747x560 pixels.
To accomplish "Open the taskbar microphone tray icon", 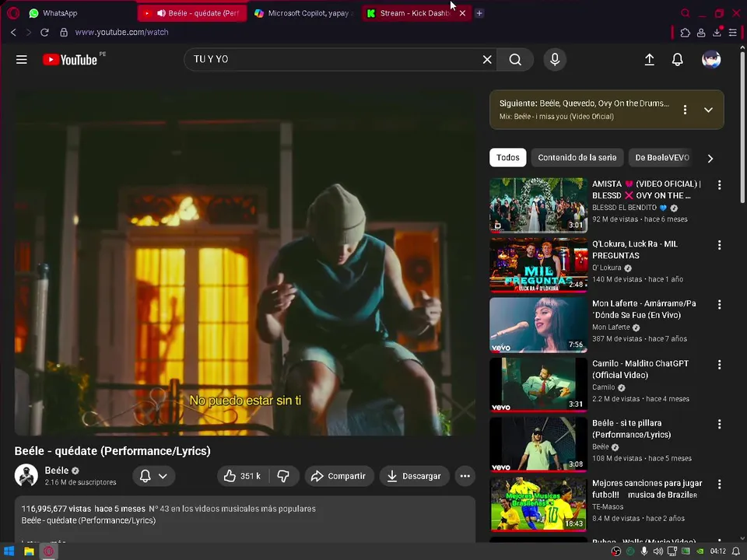I will click(x=644, y=551).
